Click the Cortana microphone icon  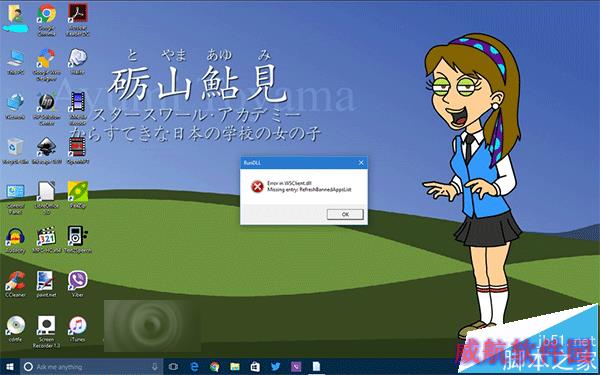155,367
